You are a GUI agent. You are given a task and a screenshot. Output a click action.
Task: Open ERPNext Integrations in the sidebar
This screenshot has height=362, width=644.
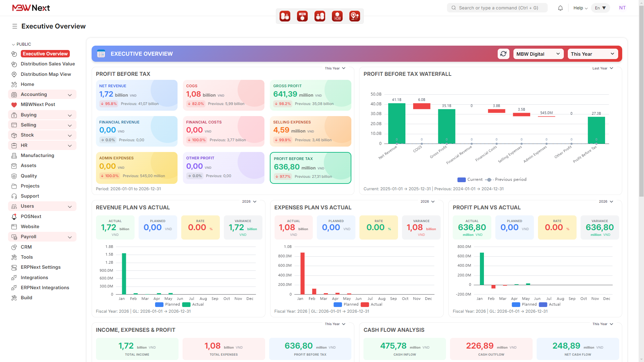(x=45, y=288)
